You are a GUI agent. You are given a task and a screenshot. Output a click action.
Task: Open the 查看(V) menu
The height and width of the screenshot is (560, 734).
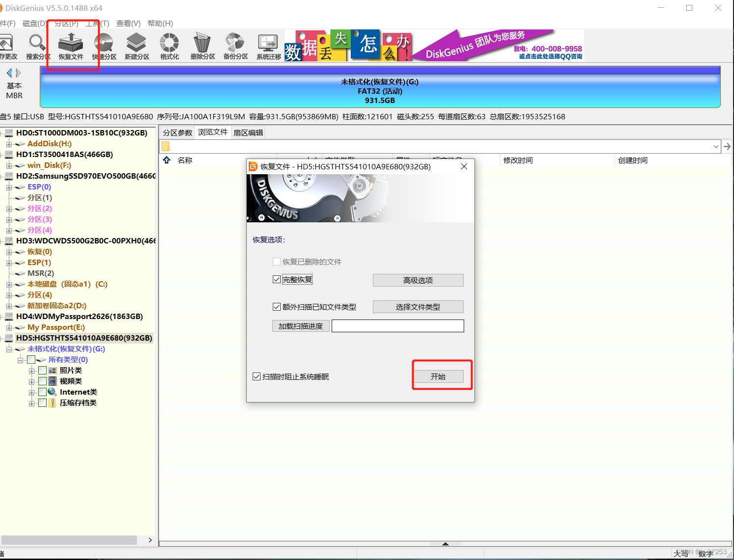coord(129,24)
